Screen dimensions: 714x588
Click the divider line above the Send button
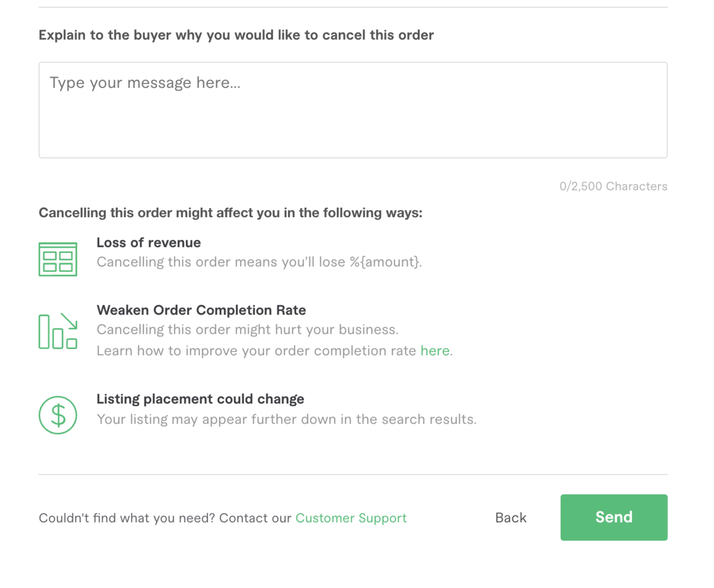353,474
